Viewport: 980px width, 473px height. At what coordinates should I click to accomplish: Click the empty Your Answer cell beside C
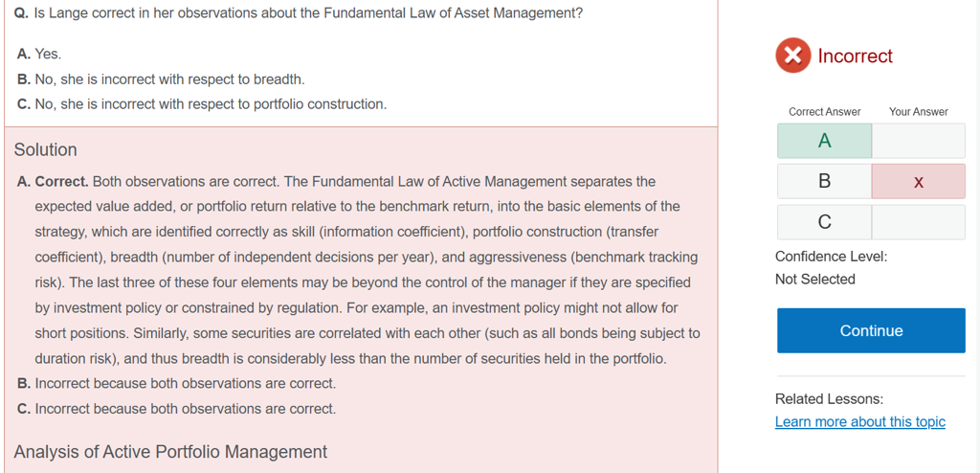(918, 222)
